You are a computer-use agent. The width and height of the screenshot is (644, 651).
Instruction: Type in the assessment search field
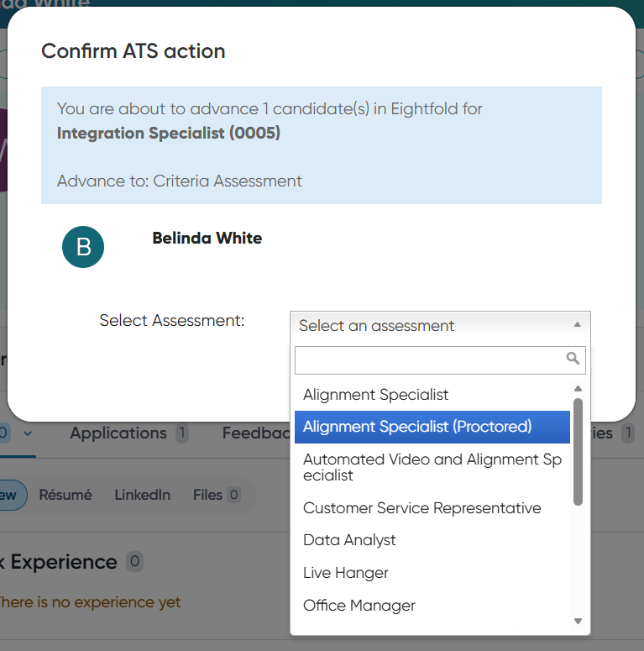428,360
